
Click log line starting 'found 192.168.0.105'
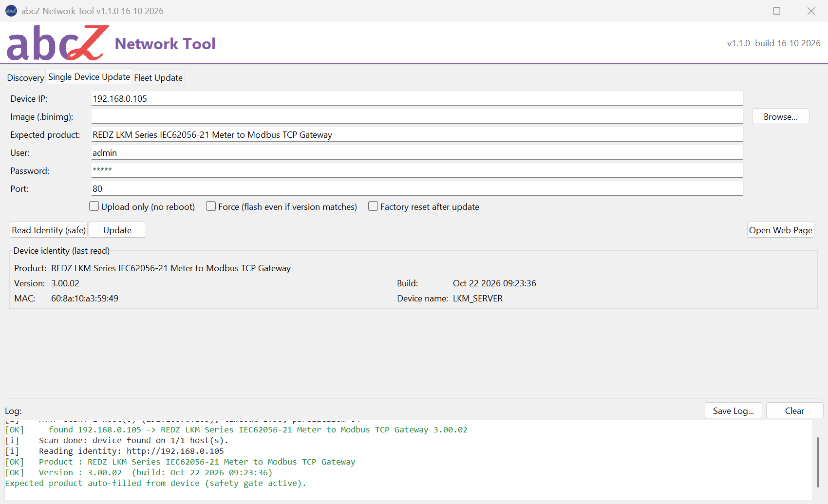pyautogui.click(x=258, y=429)
